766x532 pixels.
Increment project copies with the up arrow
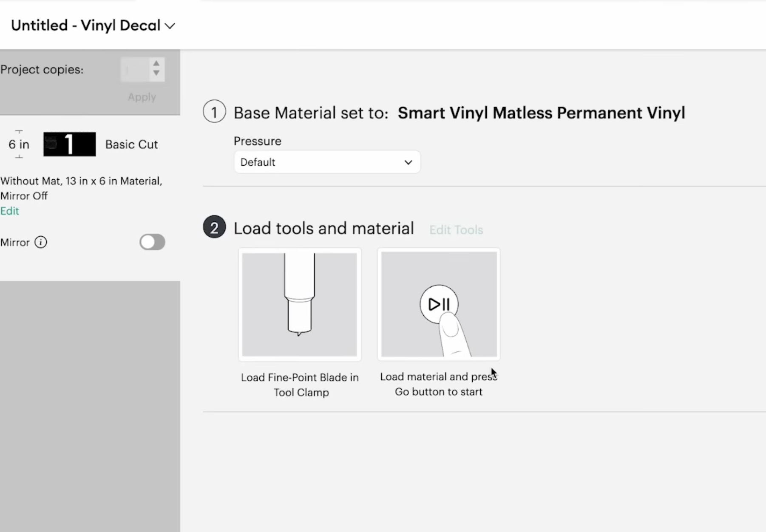pos(157,64)
